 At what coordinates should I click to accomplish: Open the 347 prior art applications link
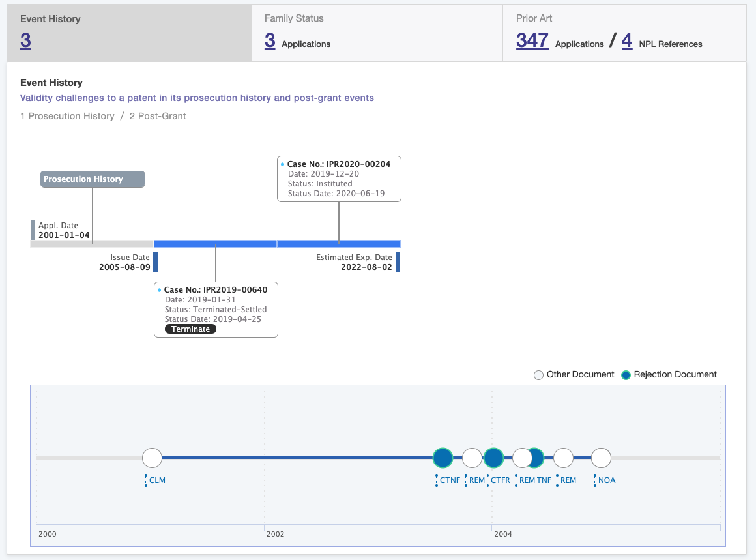pos(532,41)
